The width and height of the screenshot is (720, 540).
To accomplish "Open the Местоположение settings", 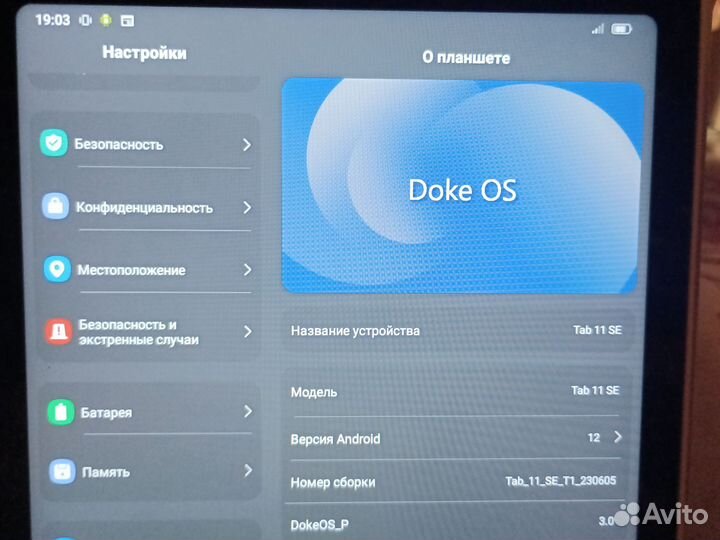I will click(x=148, y=269).
